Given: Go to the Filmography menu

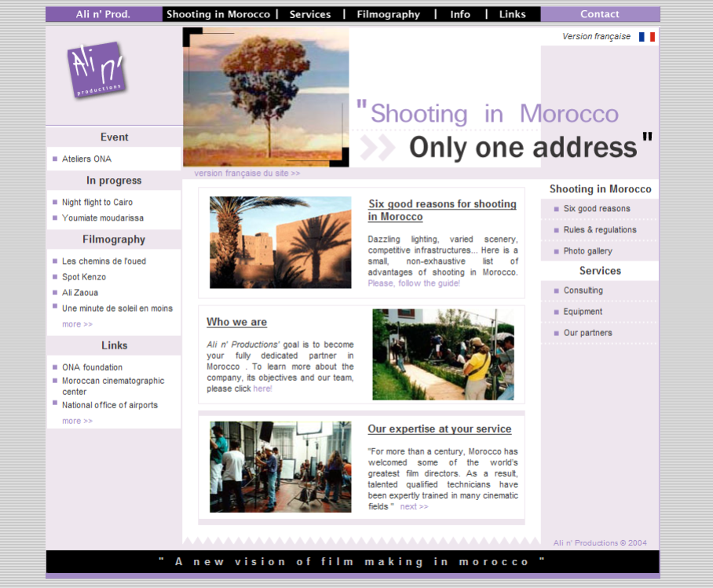Looking at the screenshot, I should [x=388, y=14].
